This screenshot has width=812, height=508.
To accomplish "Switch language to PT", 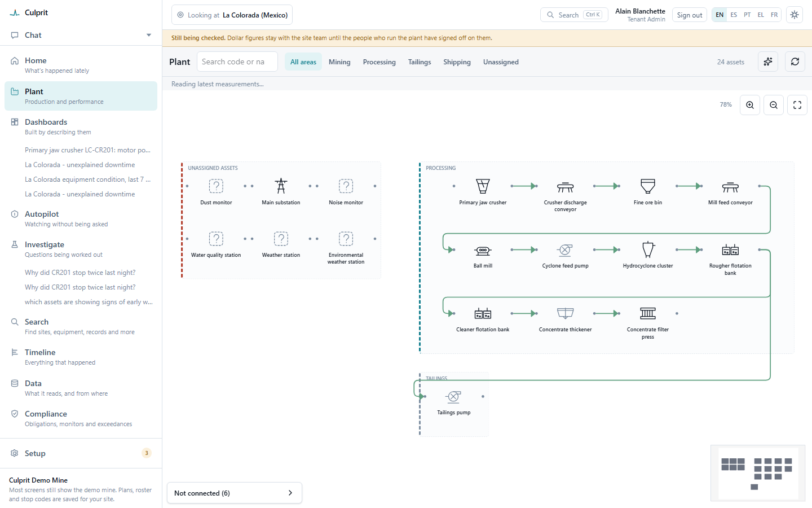I will [747, 15].
